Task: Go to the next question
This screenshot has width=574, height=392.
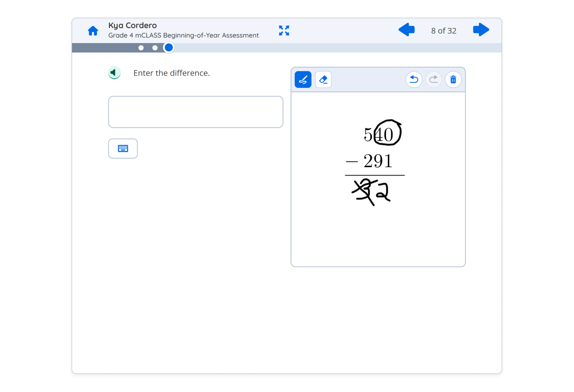Action: click(x=480, y=30)
